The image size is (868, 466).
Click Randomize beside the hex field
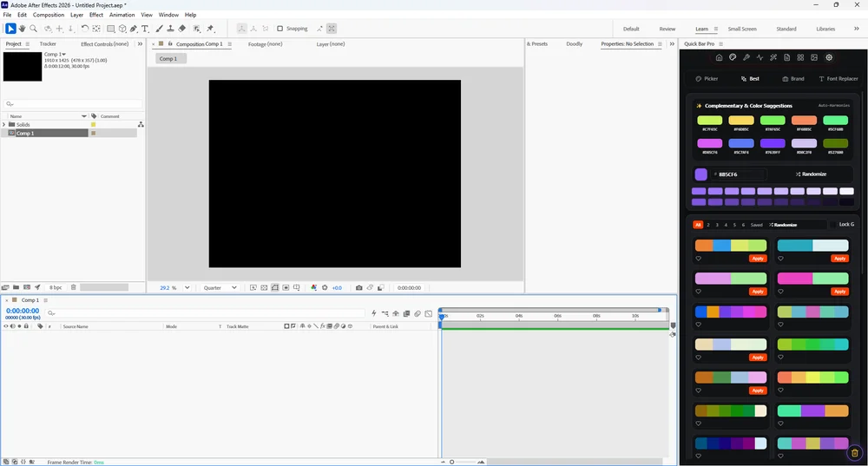click(811, 174)
